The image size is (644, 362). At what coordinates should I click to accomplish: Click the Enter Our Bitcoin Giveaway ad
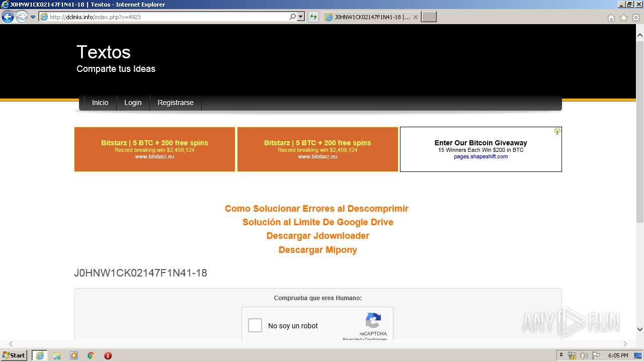[481, 149]
